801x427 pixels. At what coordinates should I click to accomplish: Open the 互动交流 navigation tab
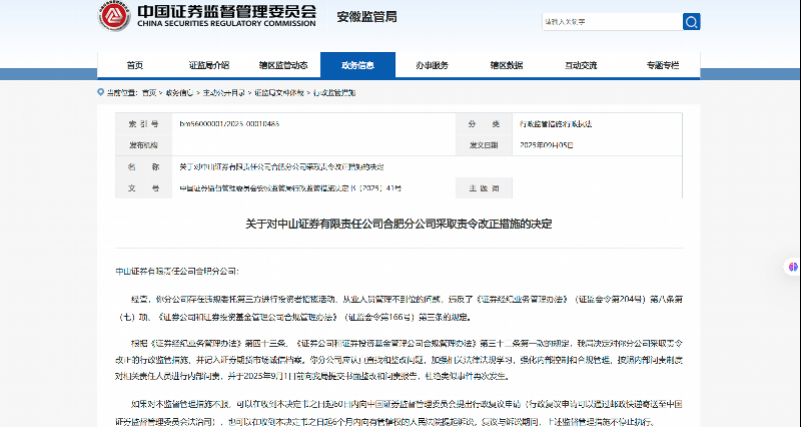(581, 65)
